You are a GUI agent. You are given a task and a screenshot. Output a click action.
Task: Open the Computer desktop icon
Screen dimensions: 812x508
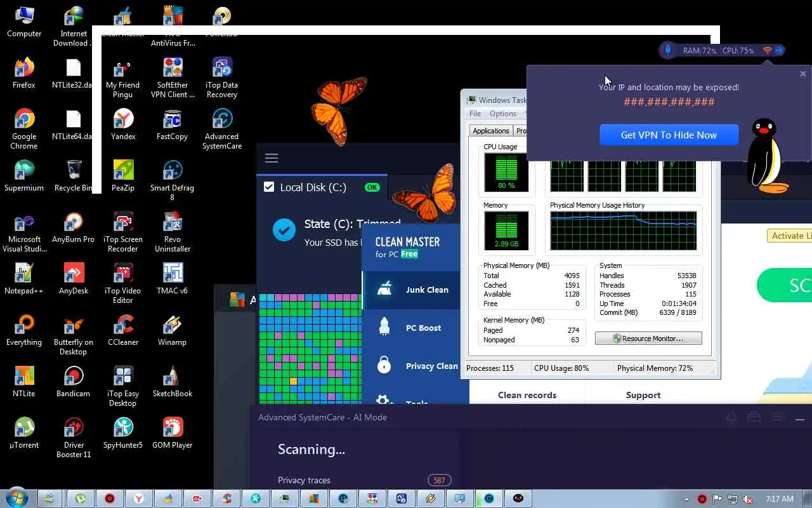click(x=24, y=22)
